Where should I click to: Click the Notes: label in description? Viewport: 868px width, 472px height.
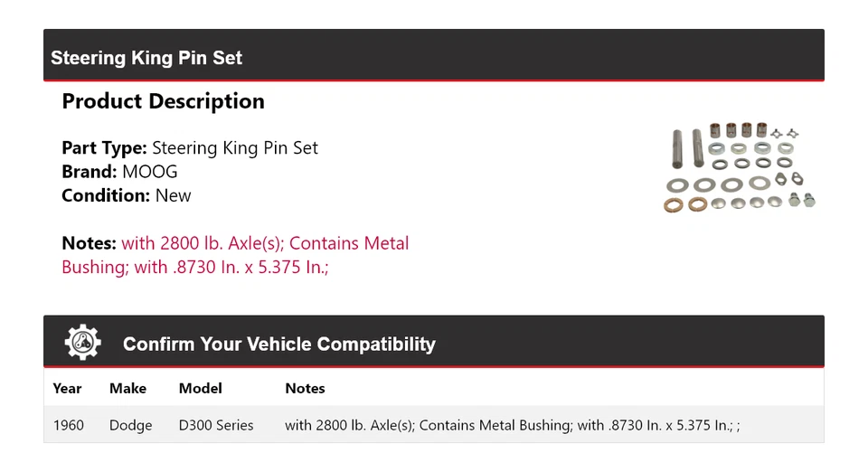point(89,243)
